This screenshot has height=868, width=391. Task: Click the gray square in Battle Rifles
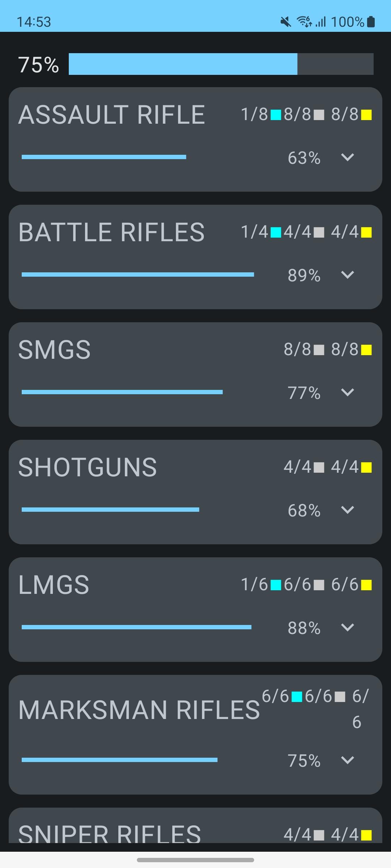click(x=319, y=232)
